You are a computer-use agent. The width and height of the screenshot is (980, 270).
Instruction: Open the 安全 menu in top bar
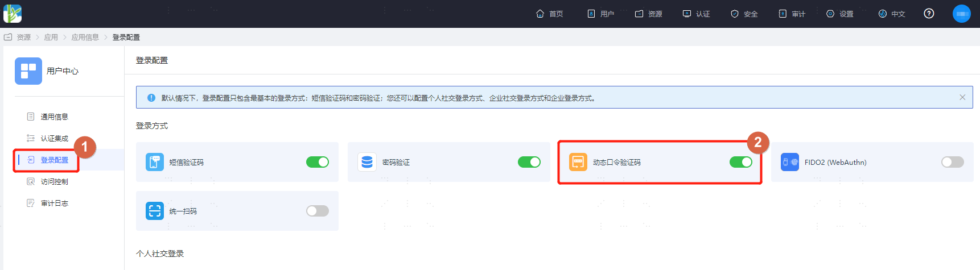pyautogui.click(x=744, y=14)
